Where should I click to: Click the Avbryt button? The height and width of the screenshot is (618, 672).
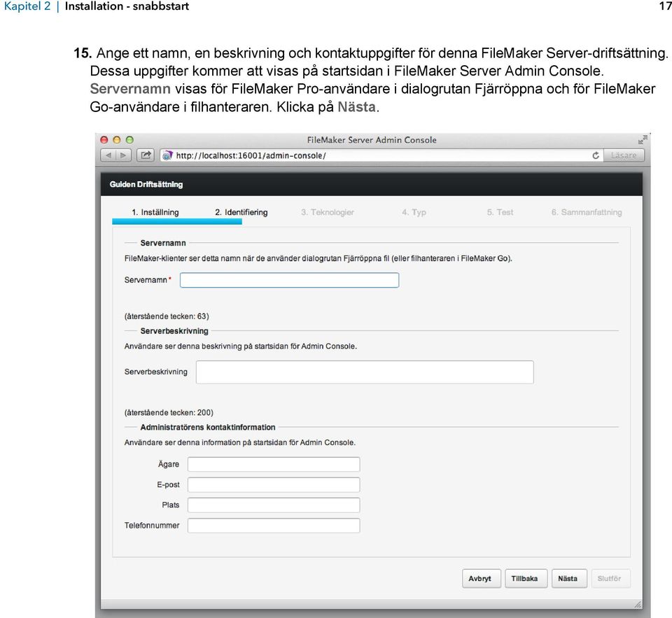click(x=482, y=579)
